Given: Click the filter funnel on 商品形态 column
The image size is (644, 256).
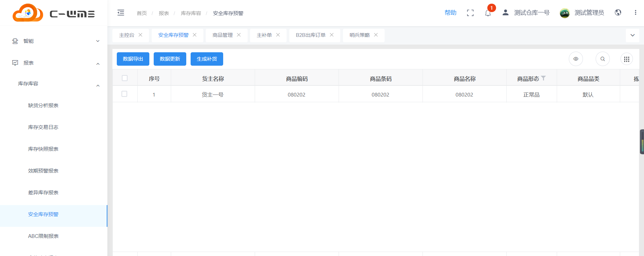Looking at the screenshot, I should tap(543, 78).
